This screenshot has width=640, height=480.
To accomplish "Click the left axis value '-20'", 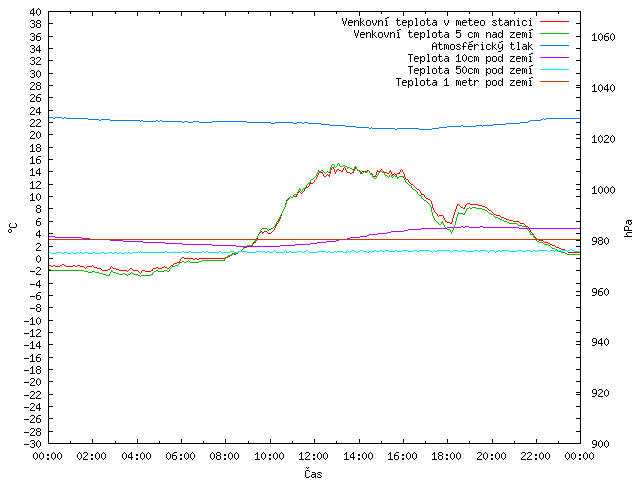I will pos(33,382).
